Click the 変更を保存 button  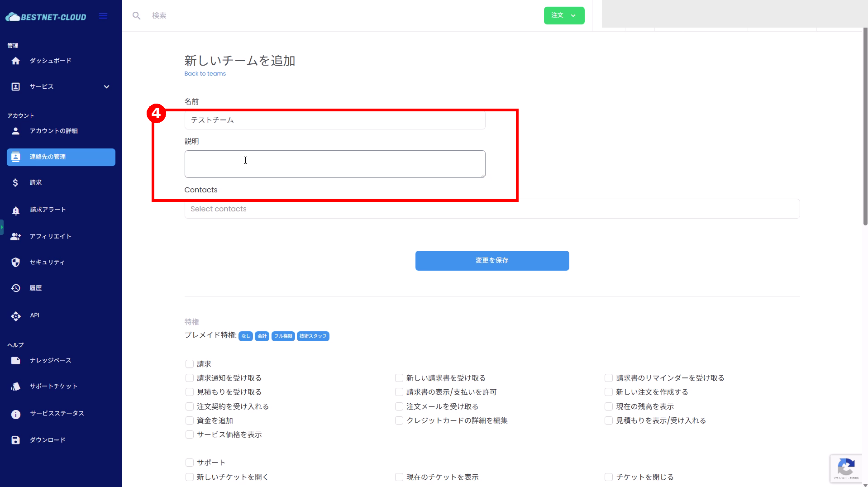(492, 261)
